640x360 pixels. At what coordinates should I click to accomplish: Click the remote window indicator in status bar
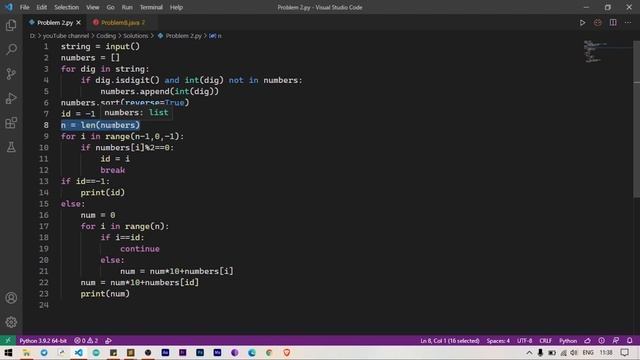(x=8, y=340)
